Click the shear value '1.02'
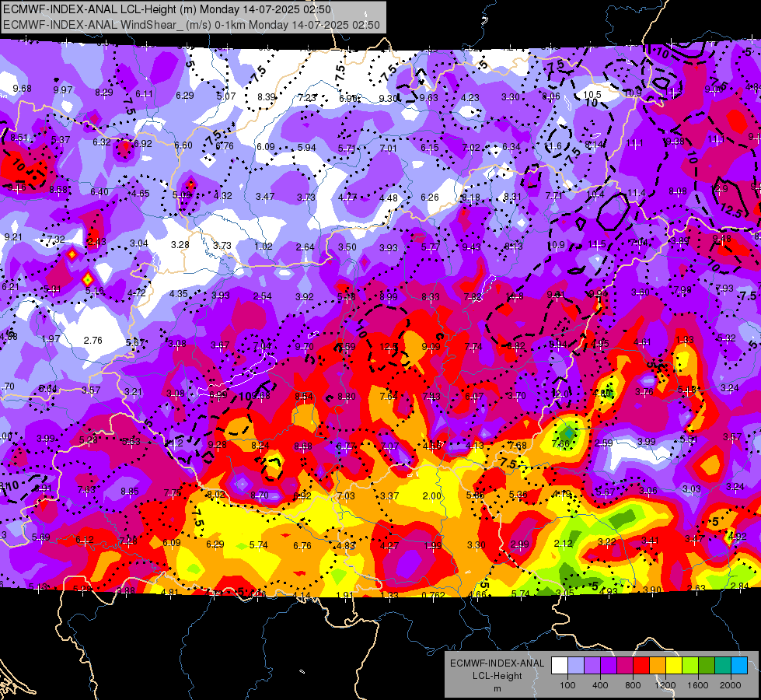761x700 pixels. click(264, 247)
